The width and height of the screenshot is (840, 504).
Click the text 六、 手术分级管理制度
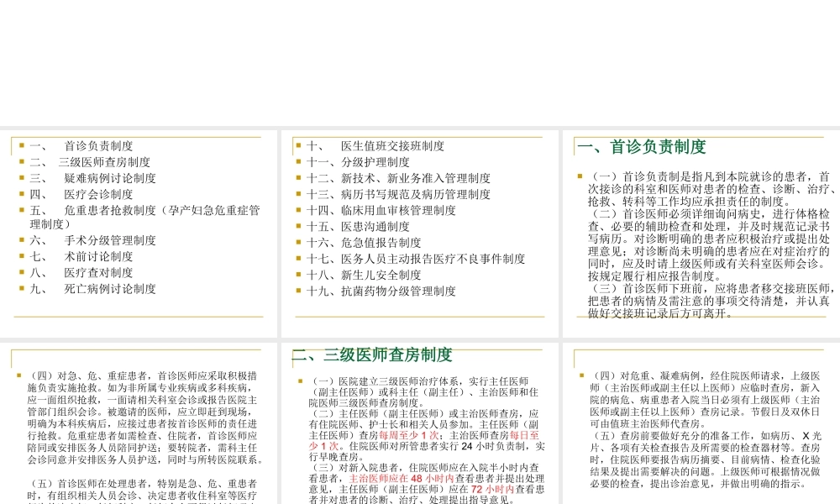click(x=92, y=240)
